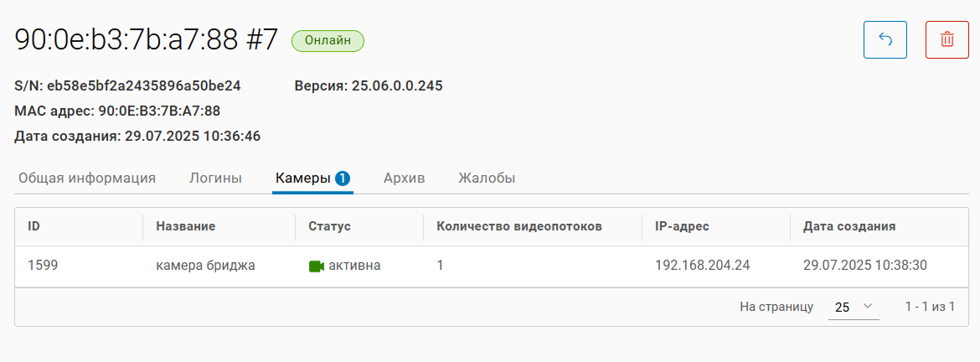
Task: Open the Архив tab
Action: 404,178
